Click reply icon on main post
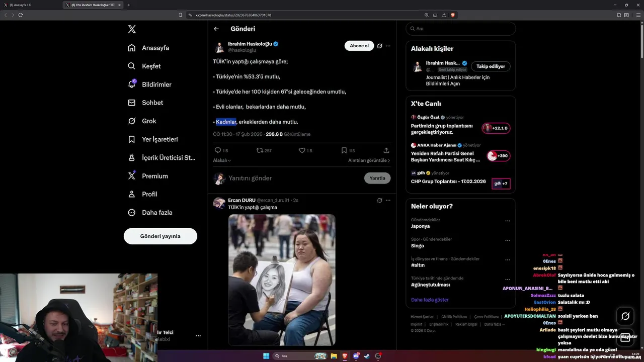Image resolution: width=644 pixels, height=362 pixels. point(218,150)
